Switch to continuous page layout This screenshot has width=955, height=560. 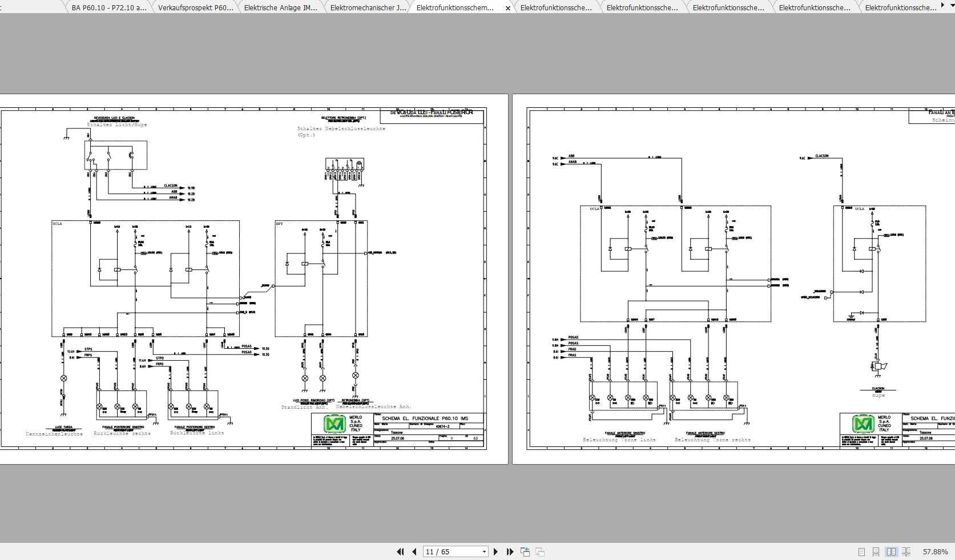876,552
